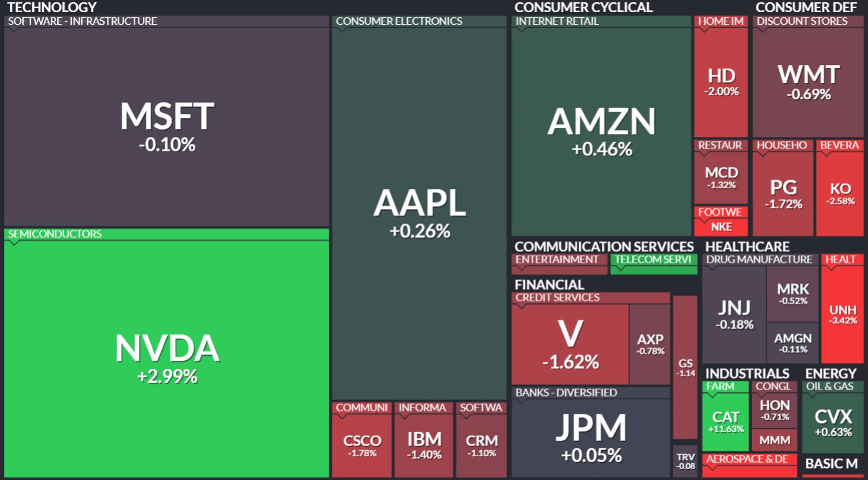Select the JPM bank stock tile

pyautogui.click(x=591, y=437)
